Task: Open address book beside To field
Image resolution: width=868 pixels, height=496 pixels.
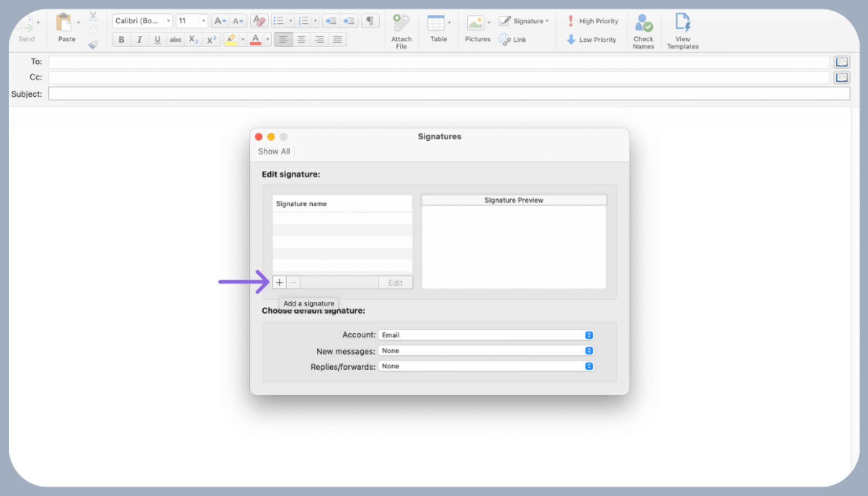Action: point(841,62)
